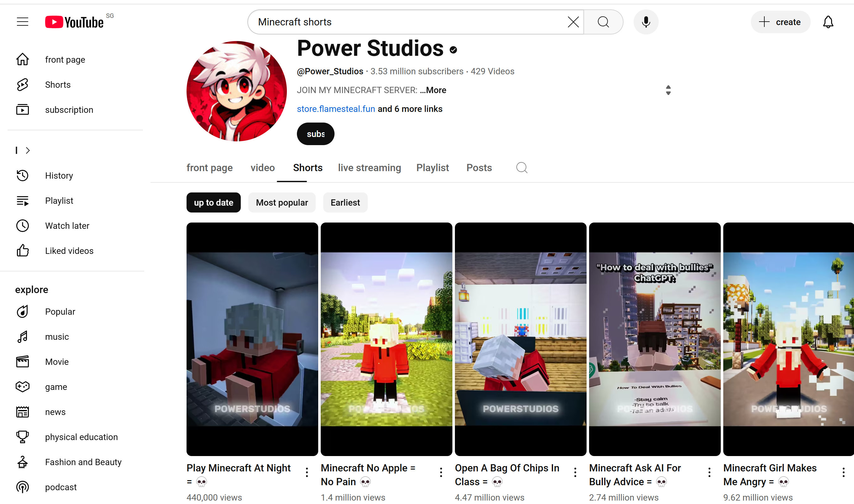This screenshot has height=504, width=854.
Task: Open Liked videos in the sidebar
Action: coord(69,251)
